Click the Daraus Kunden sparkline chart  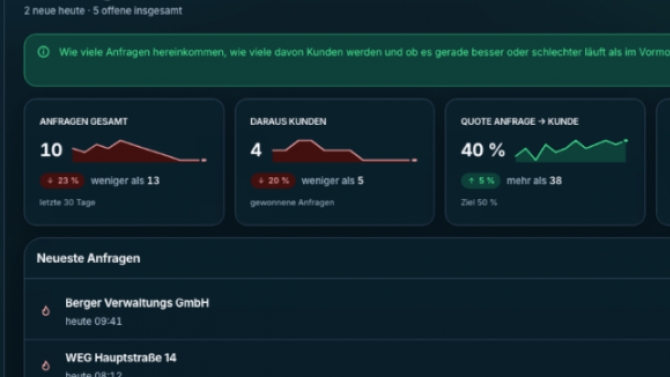point(345,151)
